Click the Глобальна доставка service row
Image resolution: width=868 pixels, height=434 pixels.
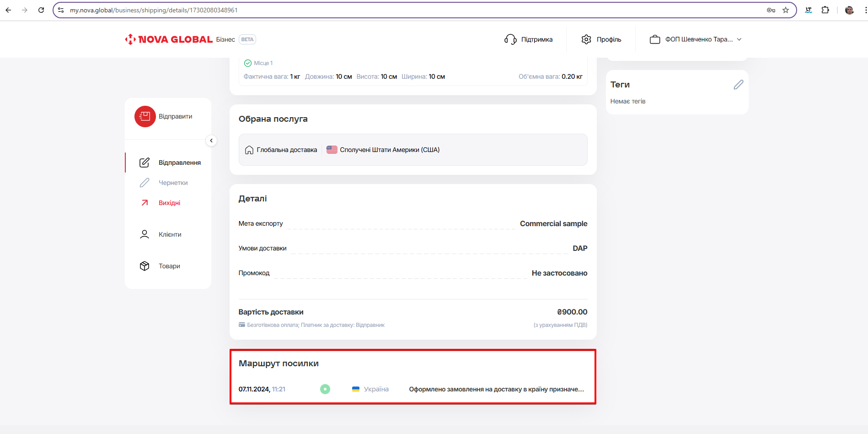coord(287,150)
